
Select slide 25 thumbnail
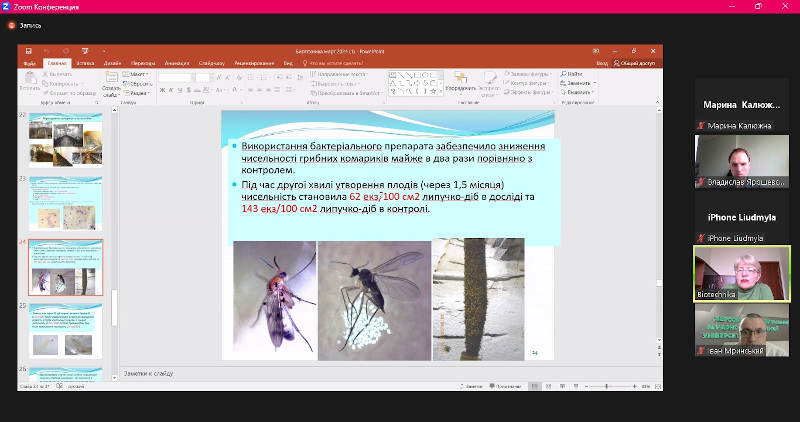click(65, 331)
